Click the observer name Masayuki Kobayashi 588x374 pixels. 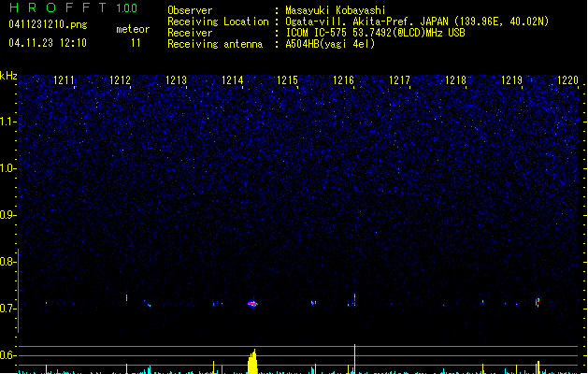336,10
